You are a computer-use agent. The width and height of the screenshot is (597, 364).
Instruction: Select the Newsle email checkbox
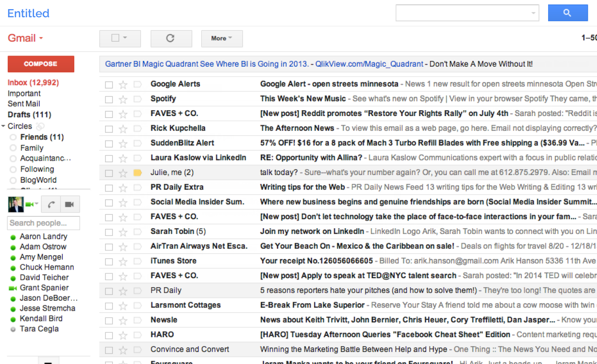point(109,320)
